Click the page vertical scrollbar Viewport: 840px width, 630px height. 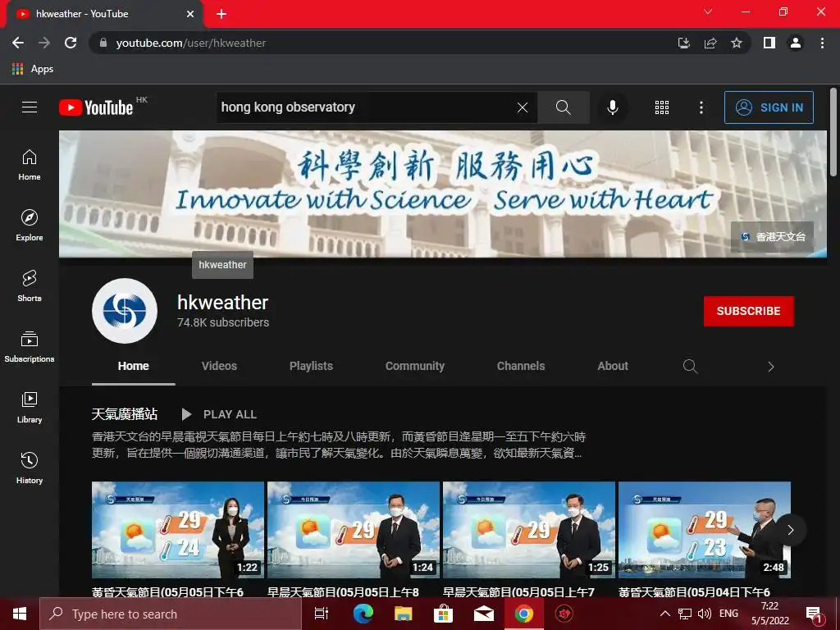[833, 132]
